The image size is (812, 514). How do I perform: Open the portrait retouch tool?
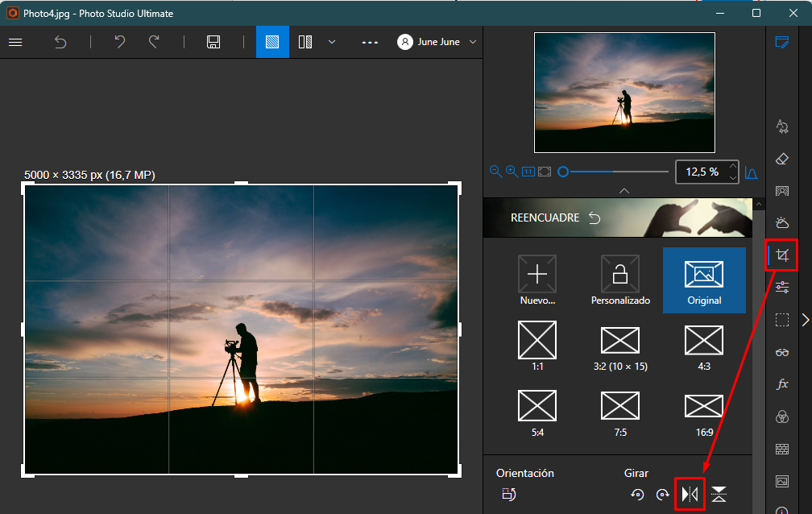782,191
